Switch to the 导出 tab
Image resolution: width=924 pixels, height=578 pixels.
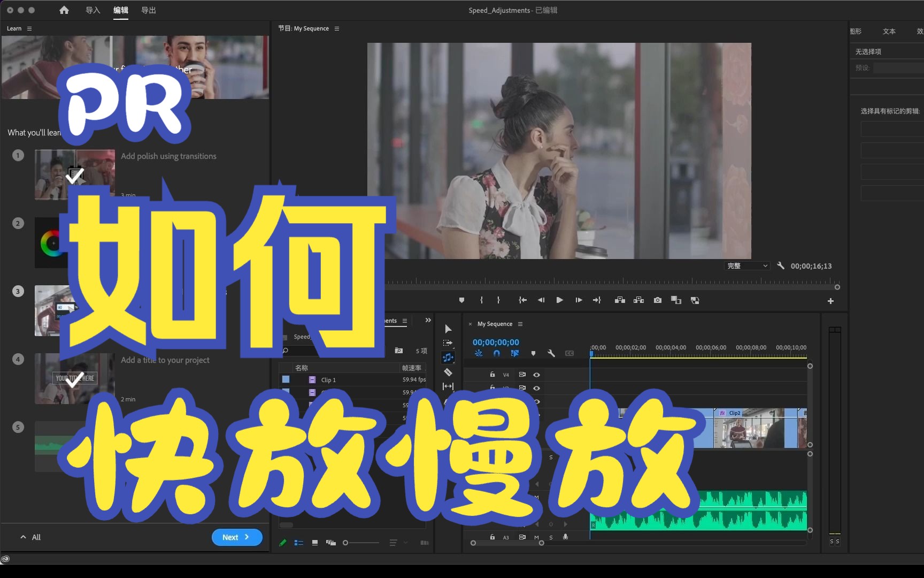[x=148, y=10]
